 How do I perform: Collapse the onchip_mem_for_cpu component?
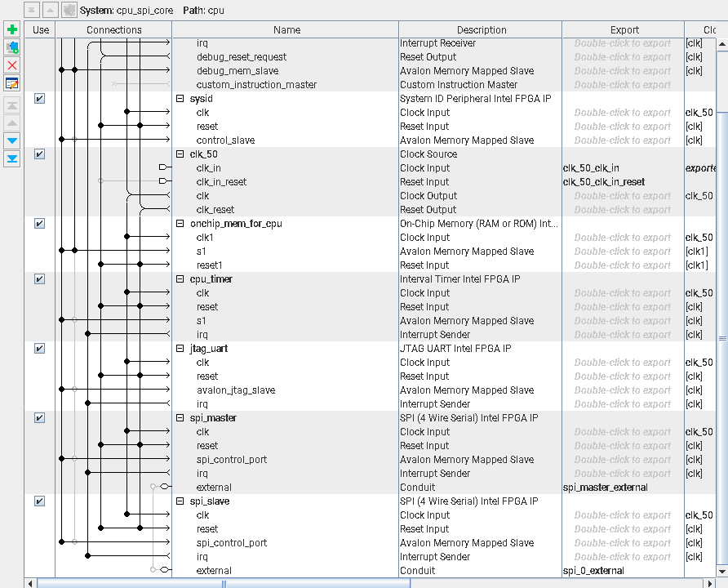tap(180, 224)
